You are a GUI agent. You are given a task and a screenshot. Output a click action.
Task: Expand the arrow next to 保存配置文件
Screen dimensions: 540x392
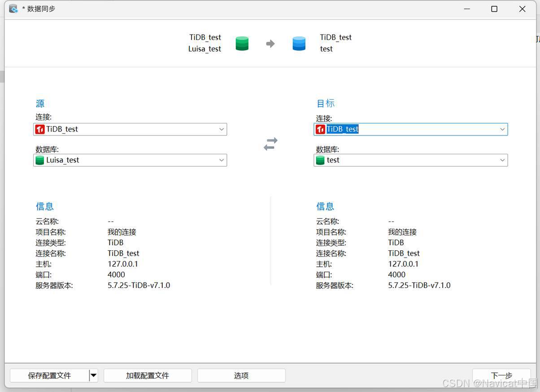point(93,375)
